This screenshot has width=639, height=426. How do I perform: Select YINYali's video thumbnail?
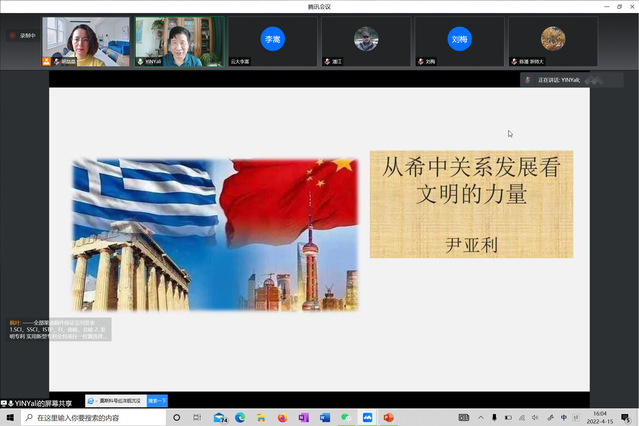[179, 41]
